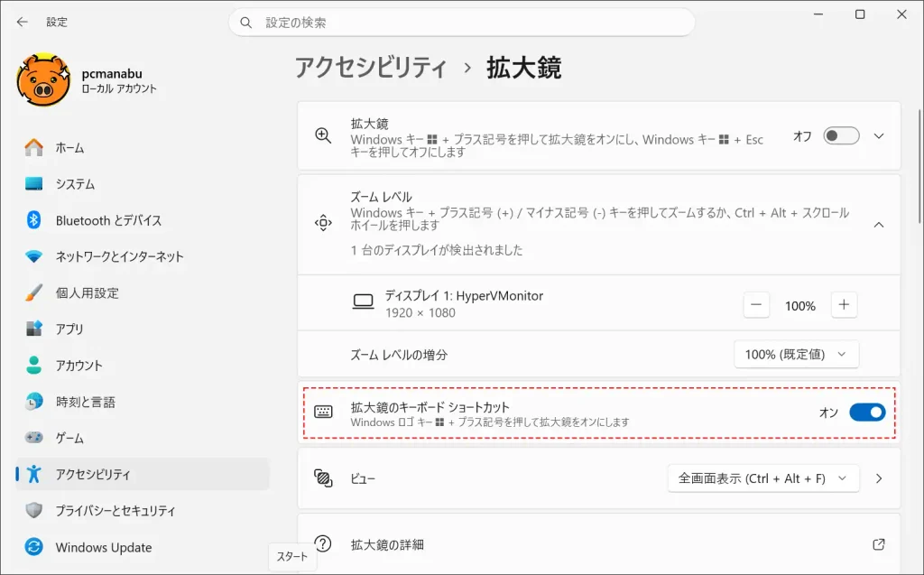
Task: Open the ビュー 全画面表示 dropdown
Action: coord(763,478)
